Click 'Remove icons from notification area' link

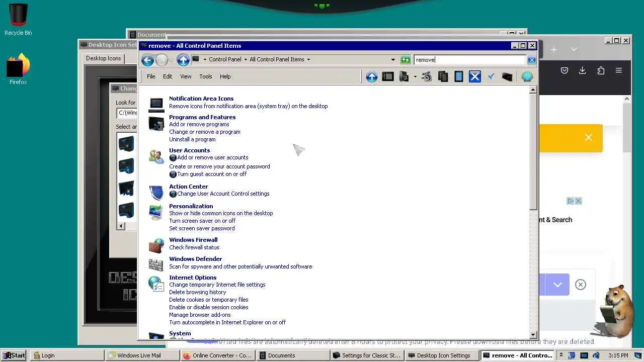[248, 106]
